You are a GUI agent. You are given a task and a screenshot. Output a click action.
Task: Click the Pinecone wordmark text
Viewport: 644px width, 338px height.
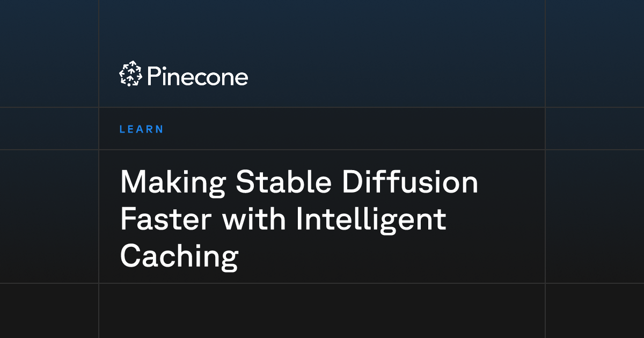pyautogui.click(x=197, y=76)
